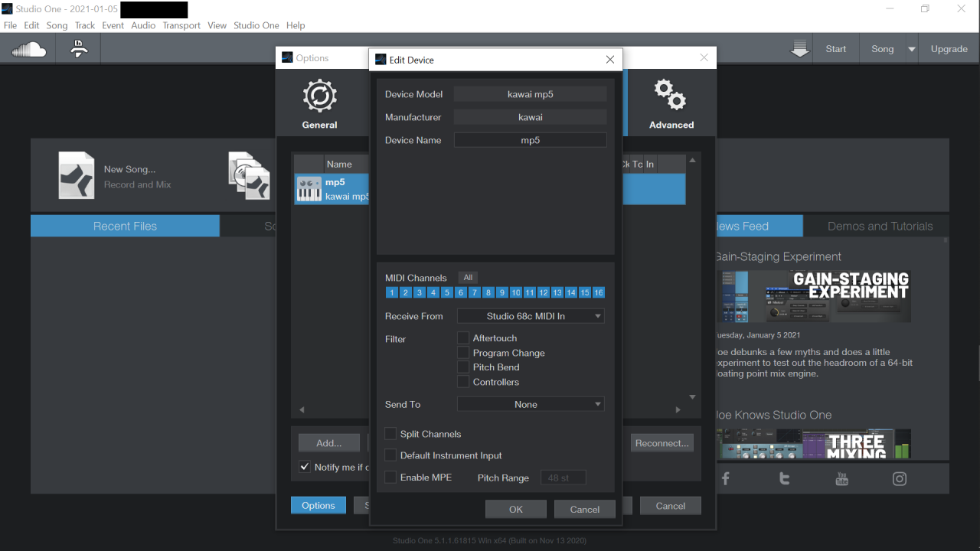
Task: Open the Facebook icon on Start page
Action: click(x=725, y=478)
